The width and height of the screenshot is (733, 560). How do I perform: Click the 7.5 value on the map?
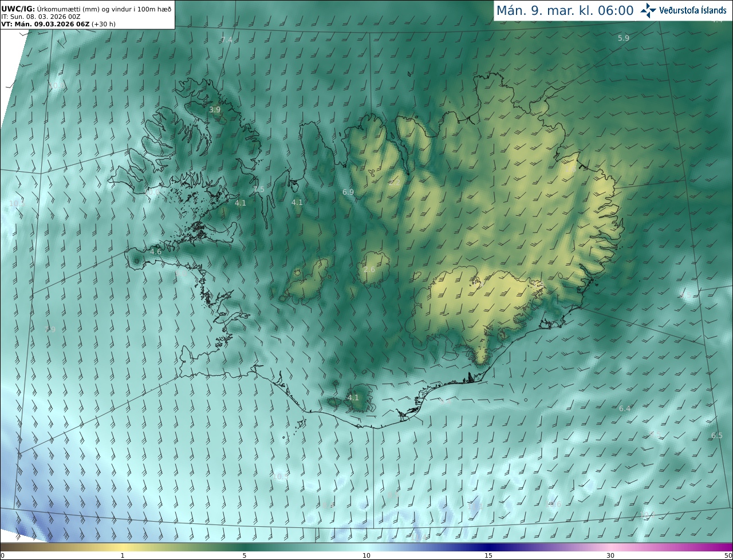coord(259,190)
